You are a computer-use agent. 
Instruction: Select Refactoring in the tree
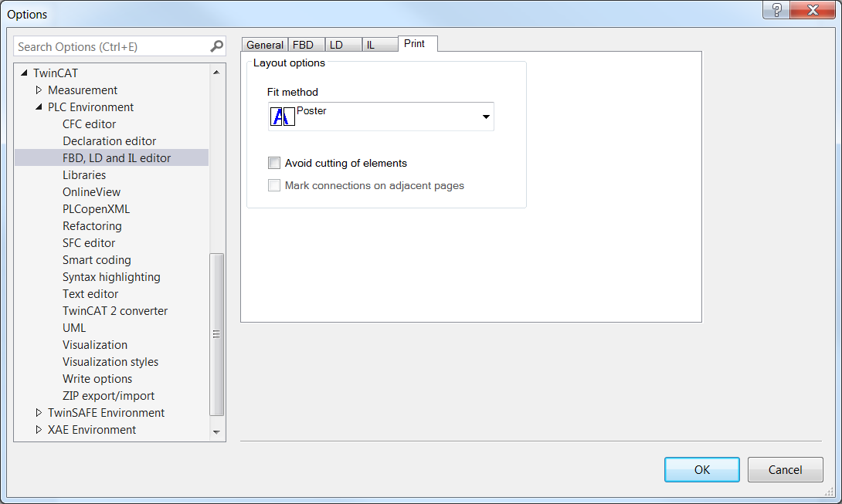click(x=92, y=226)
